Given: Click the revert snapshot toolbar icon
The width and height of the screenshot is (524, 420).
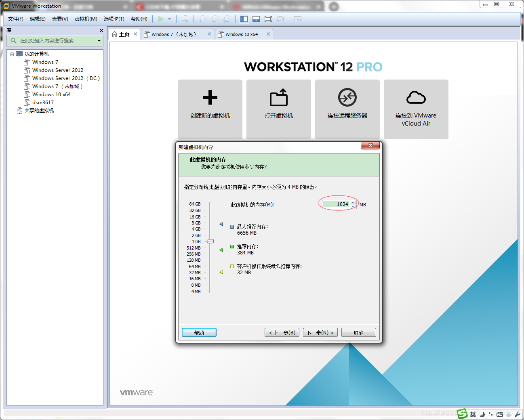Looking at the screenshot, I should click(215, 19).
